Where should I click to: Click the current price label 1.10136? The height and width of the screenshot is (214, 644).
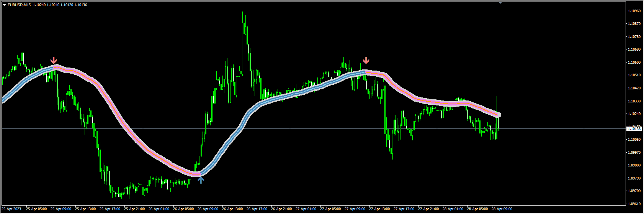(634, 129)
